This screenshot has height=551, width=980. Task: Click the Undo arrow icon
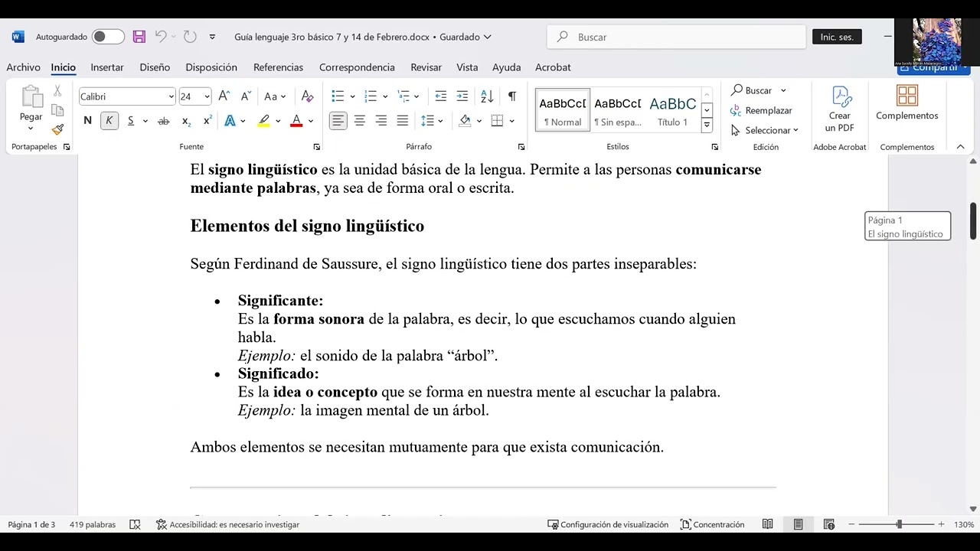tap(161, 37)
